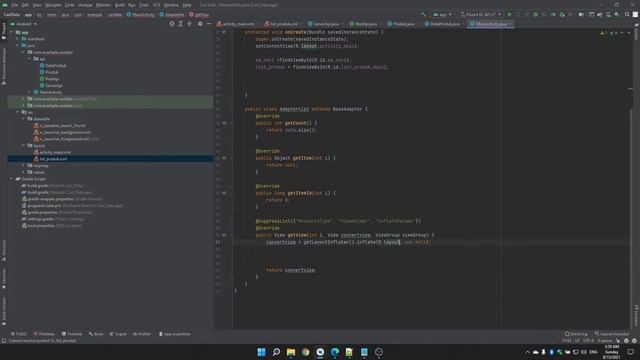Open the Problems tool window
The height and width of the screenshot is (360, 640).
tap(44, 334)
